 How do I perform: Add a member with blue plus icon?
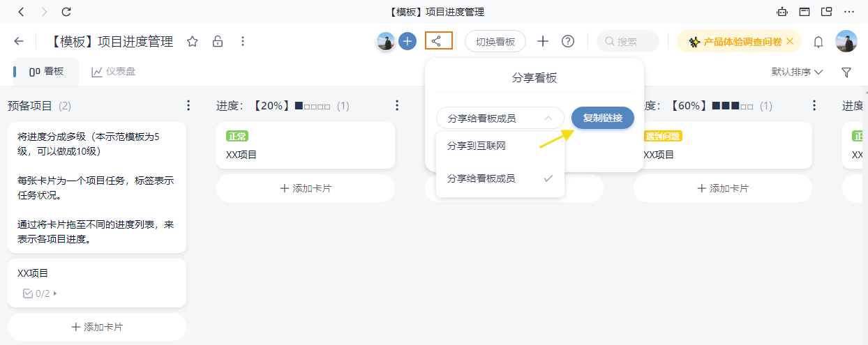click(407, 41)
